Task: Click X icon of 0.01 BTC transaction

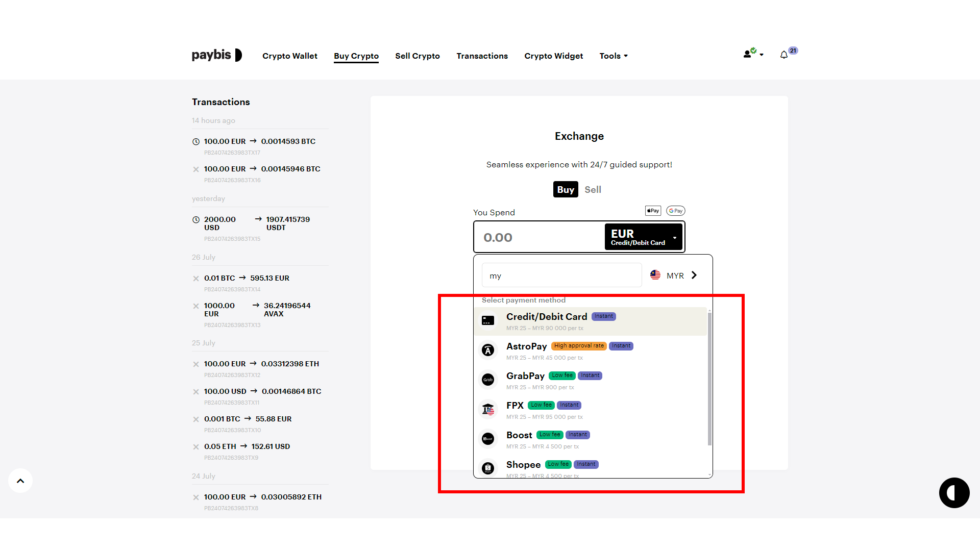Action: click(196, 279)
